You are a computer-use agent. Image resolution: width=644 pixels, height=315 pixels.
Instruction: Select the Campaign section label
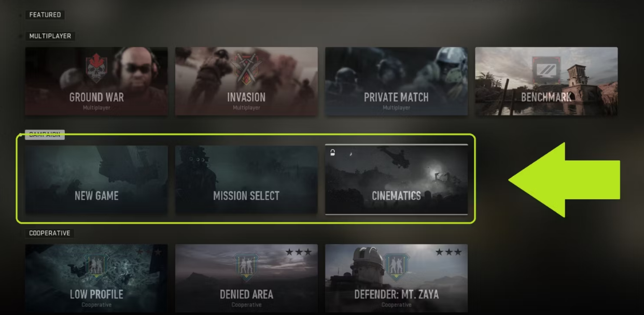(x=45, y=135)
